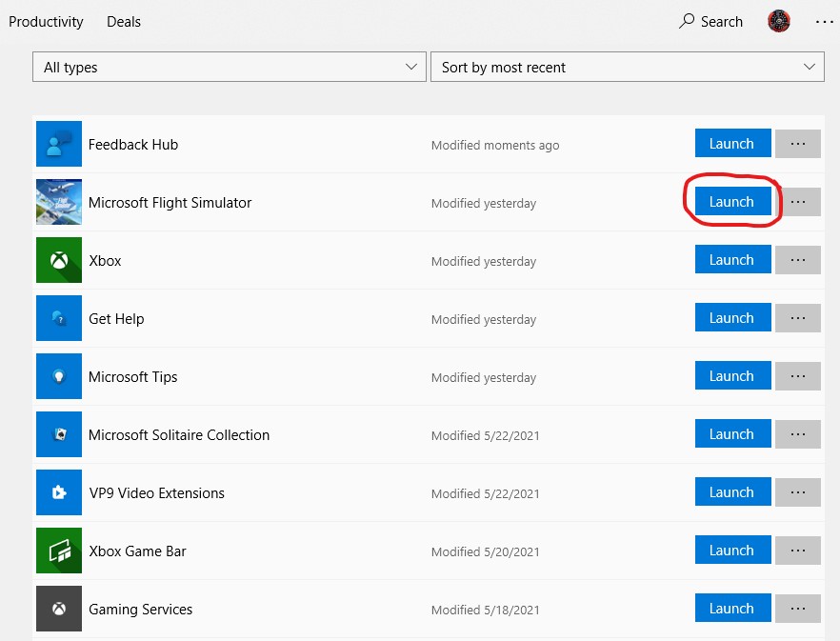Select the VP9 Video Extensions name
This screenshot has height=641, width=840.
[x=156, y=493]
